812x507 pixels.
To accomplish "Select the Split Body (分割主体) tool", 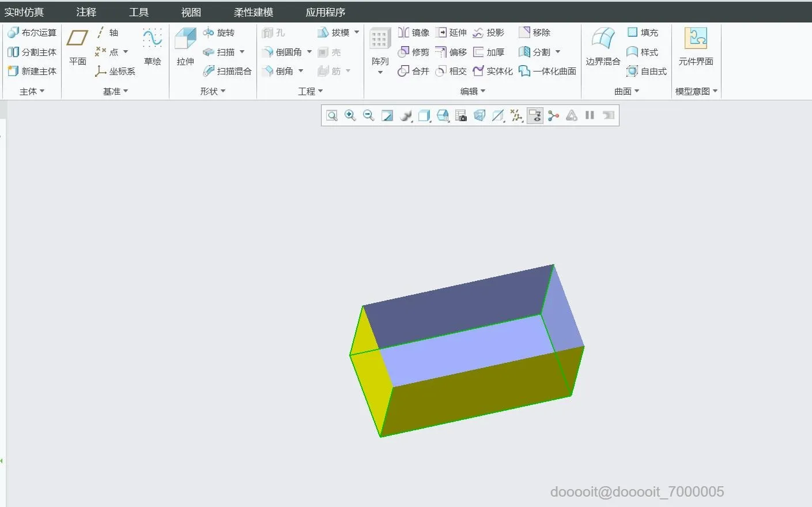I will [x=32, y=52].
